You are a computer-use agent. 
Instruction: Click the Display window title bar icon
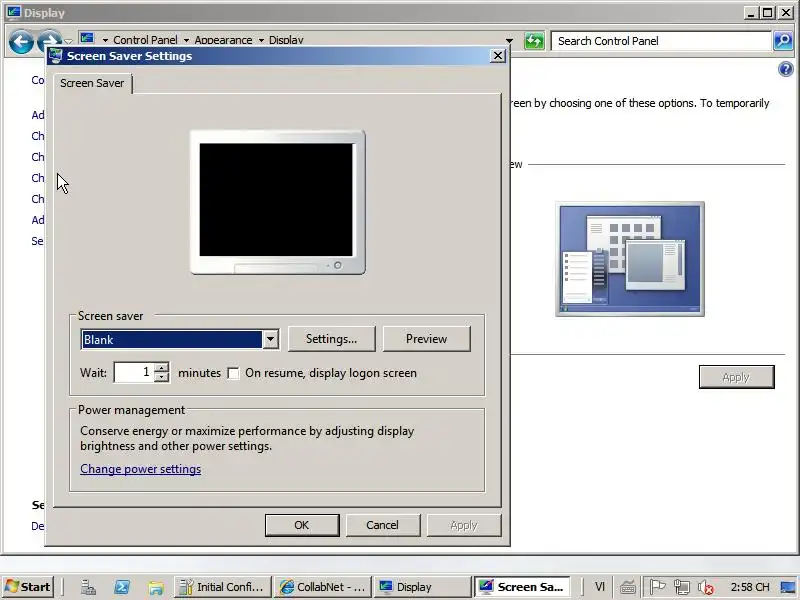pos(14,12)
